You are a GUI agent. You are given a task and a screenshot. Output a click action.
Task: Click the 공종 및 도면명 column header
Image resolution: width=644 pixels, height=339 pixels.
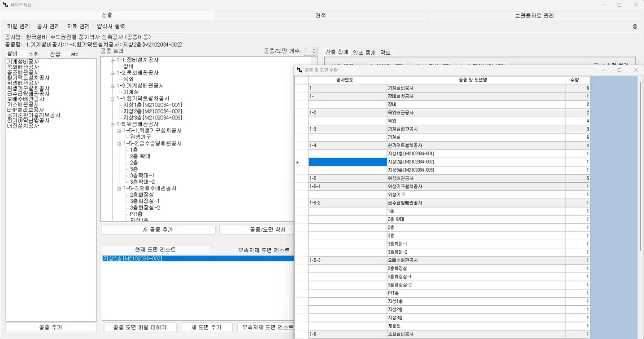[x=476, y=79]
